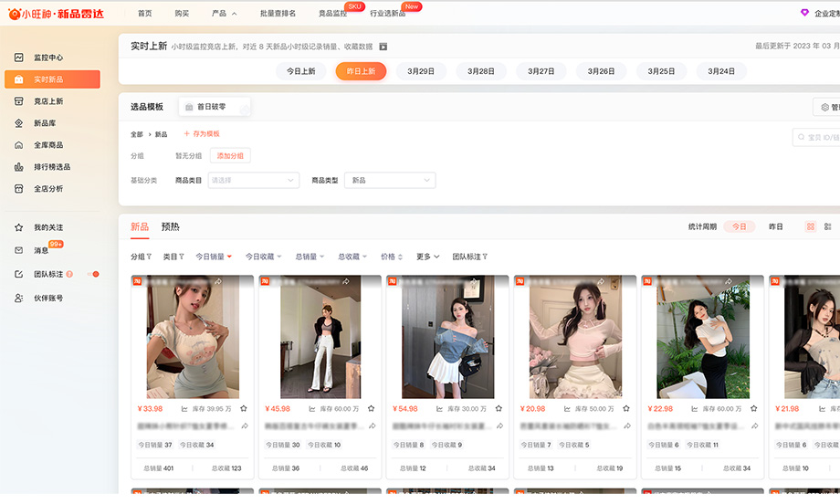Sort by 今日收藏
This screenshot has height=504, width=840.
point(264,257)
